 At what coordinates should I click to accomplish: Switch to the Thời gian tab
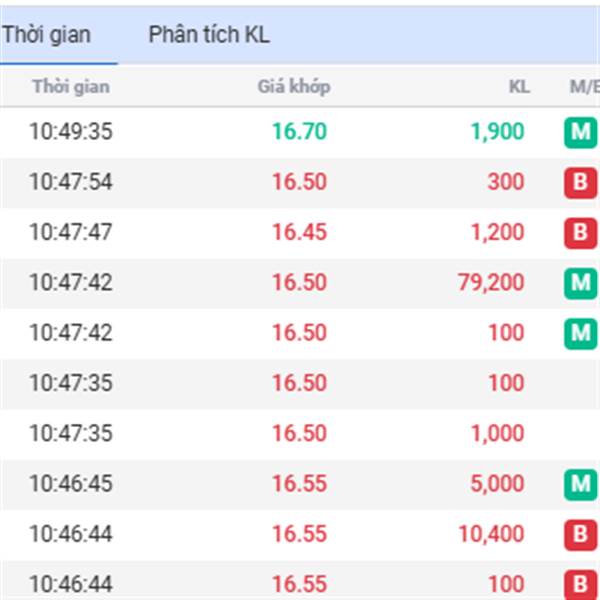47,35
